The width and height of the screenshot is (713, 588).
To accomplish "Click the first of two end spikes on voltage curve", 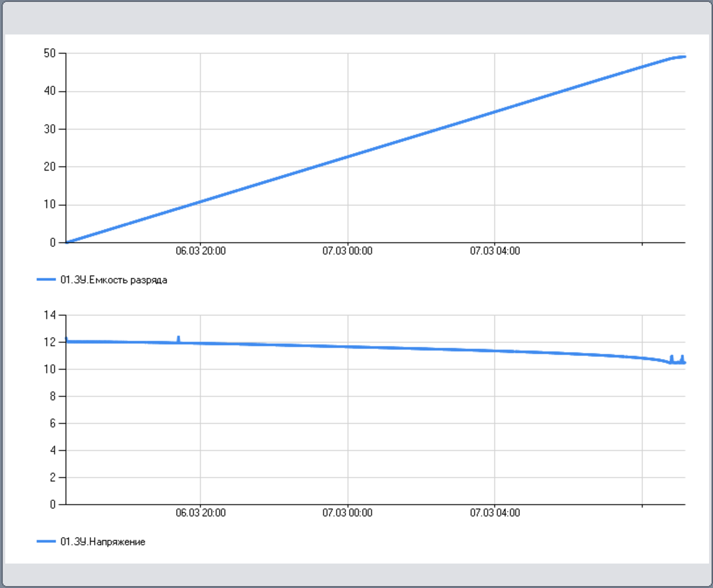I will [x=672, y=358].
